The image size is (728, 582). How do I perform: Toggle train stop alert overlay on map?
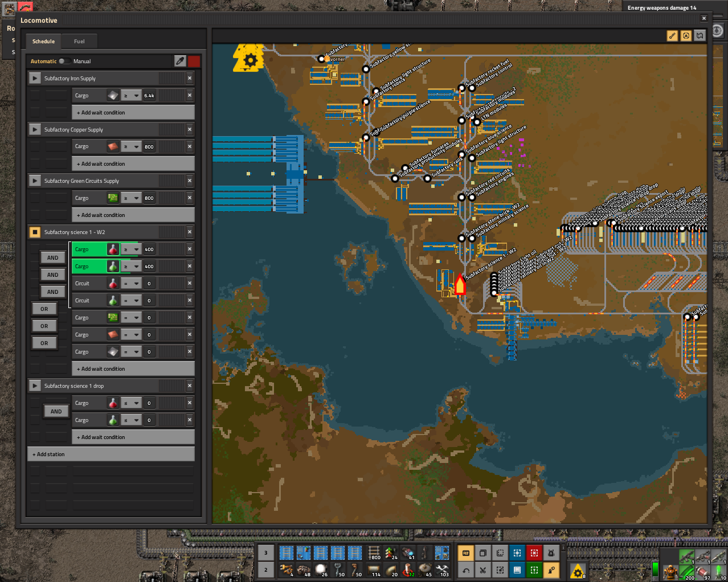[x=686, y=36]
